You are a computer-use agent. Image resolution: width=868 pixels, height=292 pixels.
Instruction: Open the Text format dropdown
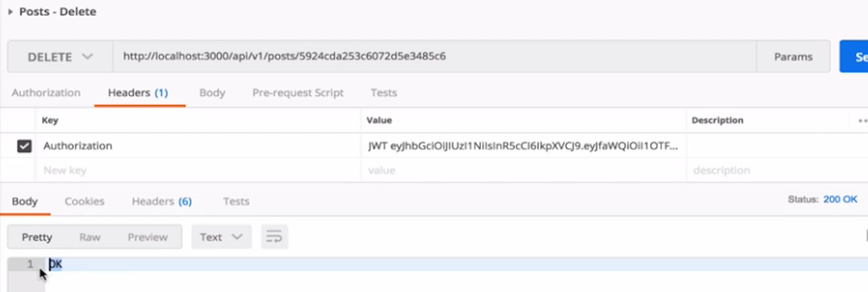[221, 237]
